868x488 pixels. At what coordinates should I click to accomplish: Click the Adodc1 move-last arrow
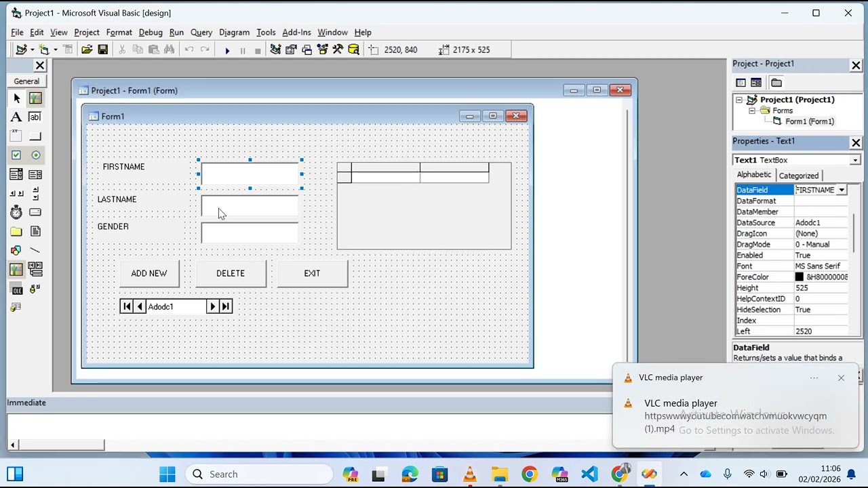pos(226,307)
